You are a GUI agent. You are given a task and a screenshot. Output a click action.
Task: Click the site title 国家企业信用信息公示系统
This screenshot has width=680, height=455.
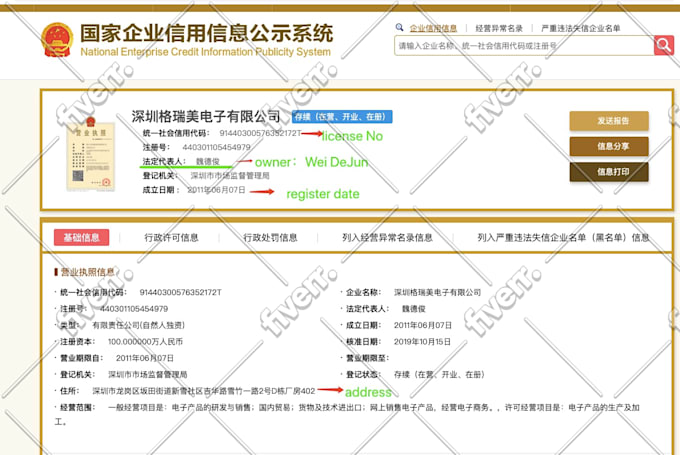click(x=206, y=33)
